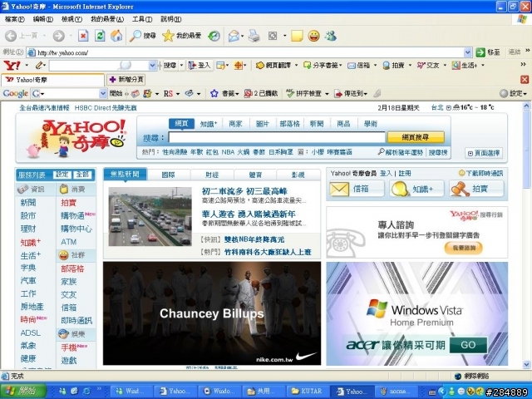
Task: Click the yellow note icon in toolbar
Action: [297, 36]
